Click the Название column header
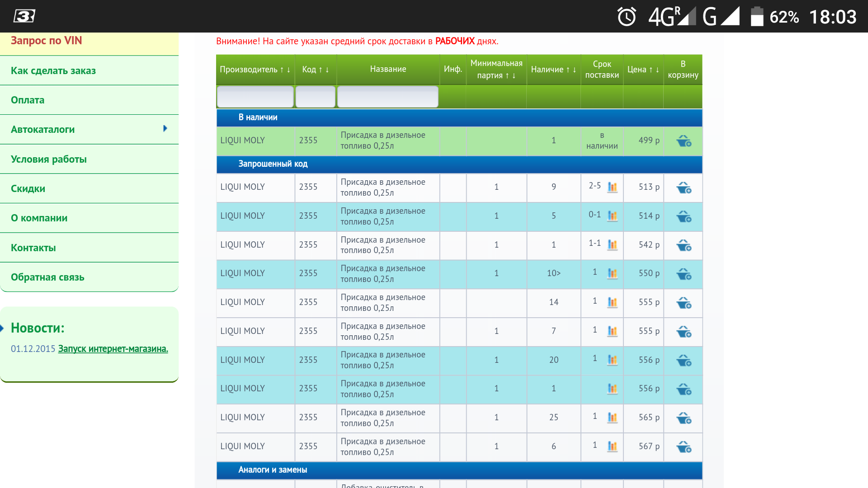 [388, 69]
